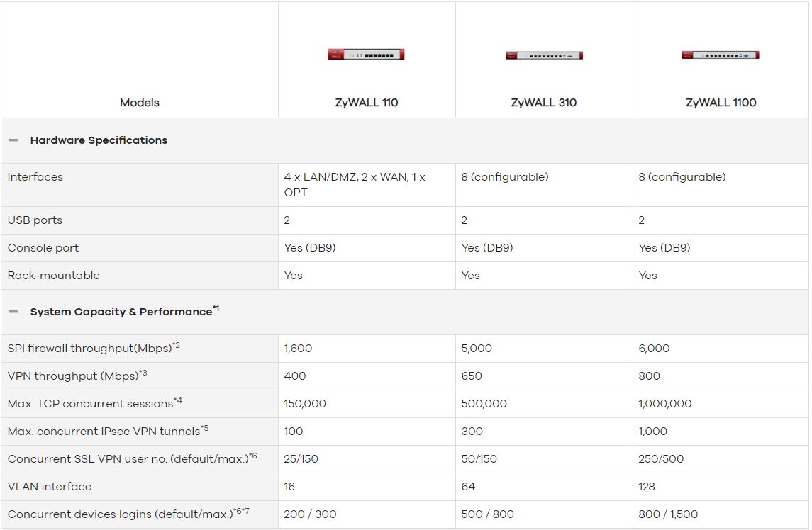Viewport: 812px width, 530px height.
Task: Click the 16 VLAN interface value
Action: (x=289, y=487)
